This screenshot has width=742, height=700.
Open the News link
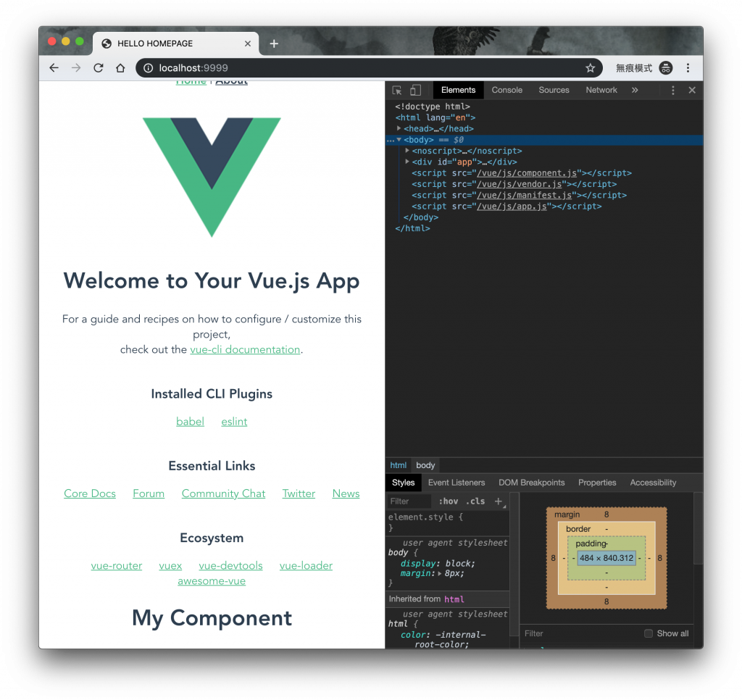click(346, 493)
